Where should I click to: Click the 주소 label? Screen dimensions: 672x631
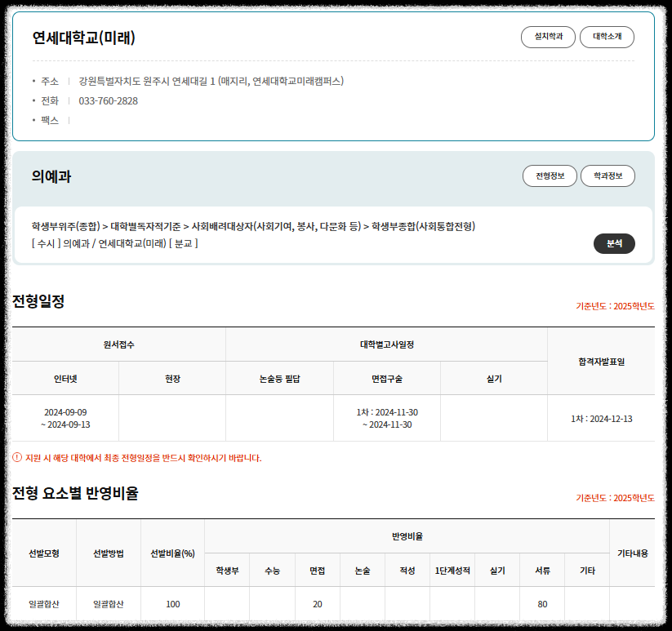point(49,81)
